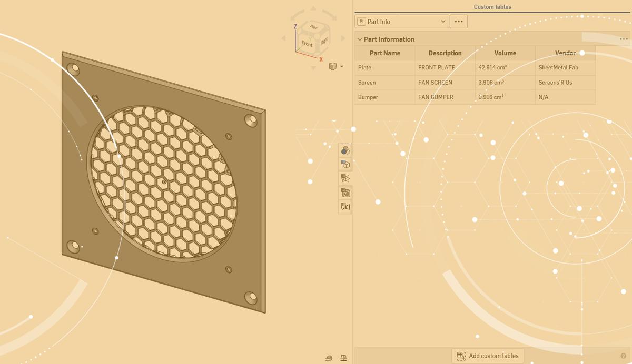
Task: Open the Part Information overflow menu
Action: click(624, 38)
